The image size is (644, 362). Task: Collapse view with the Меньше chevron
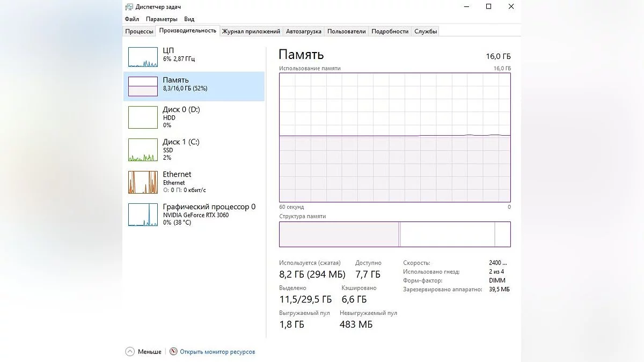130,352
